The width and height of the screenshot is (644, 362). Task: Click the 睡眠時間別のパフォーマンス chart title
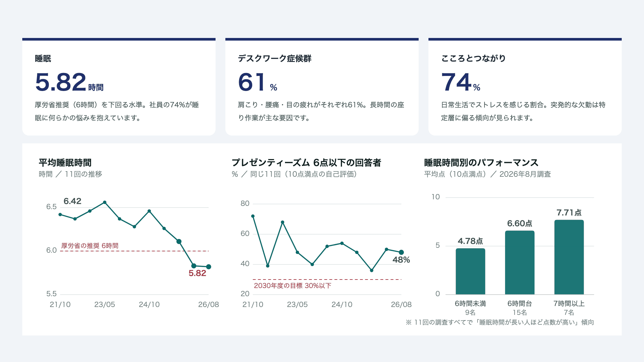tap(481, 163)
